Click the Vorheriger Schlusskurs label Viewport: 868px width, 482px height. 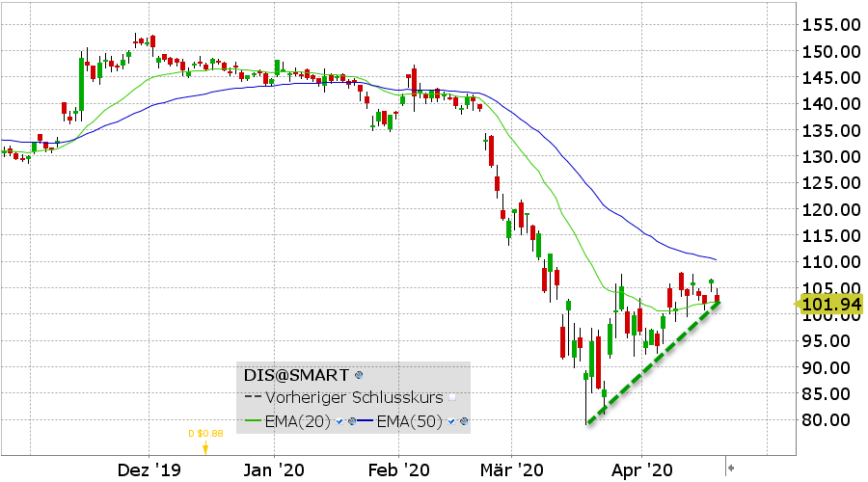pyautogui.click(x=354, y=397)
